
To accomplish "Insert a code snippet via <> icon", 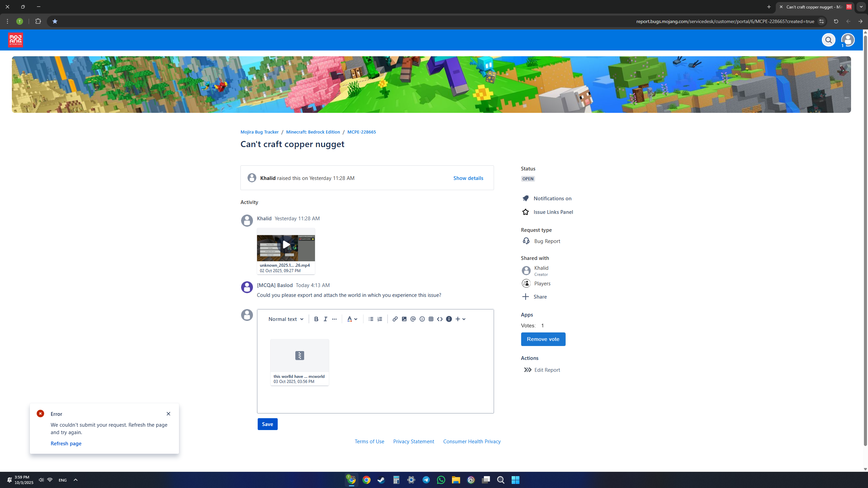I will point(440,319).
